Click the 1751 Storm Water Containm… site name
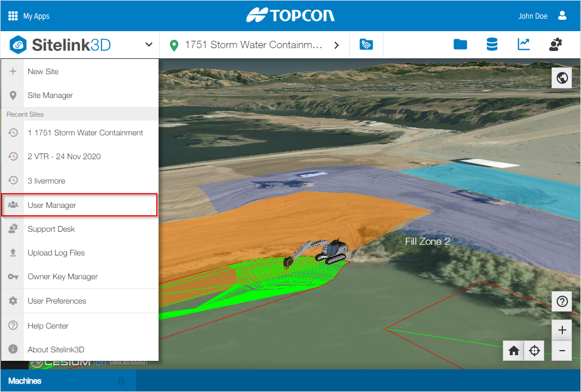Image resolution: width=581 pixels, height=392 pixels. coord(254,45)
